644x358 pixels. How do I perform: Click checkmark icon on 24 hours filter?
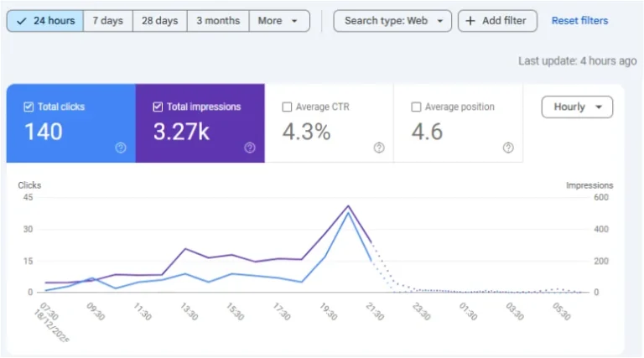pyautogui.click(x=22, y=21)
